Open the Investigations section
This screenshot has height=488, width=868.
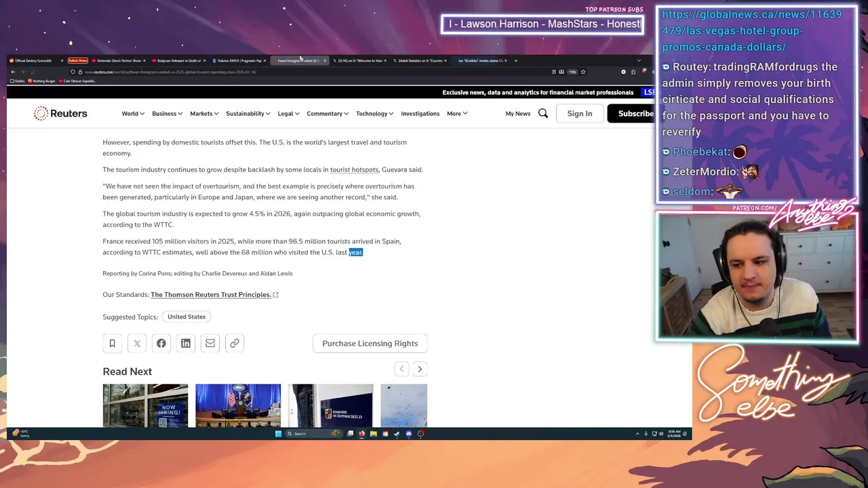click(420, 114)
